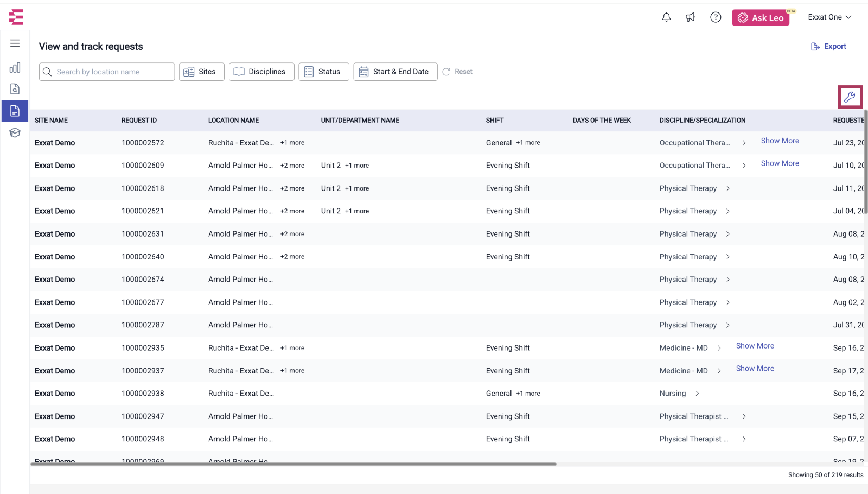Click request ID 1000002948
868x494 pixels.
[143, 439]
